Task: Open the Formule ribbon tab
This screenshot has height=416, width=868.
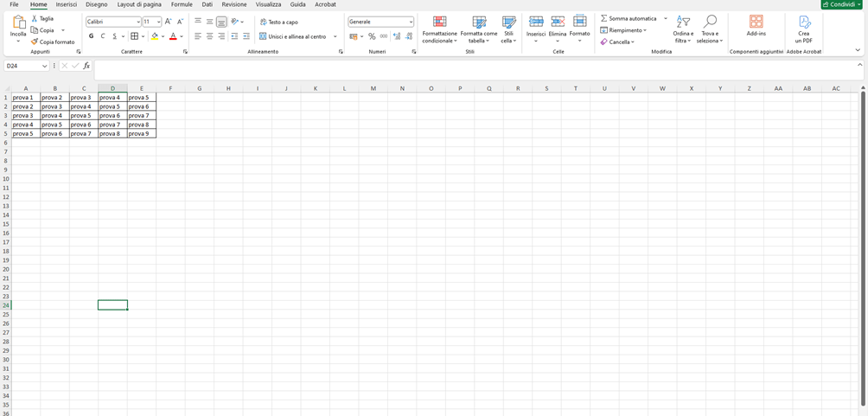Action: [x=182, y=4]
